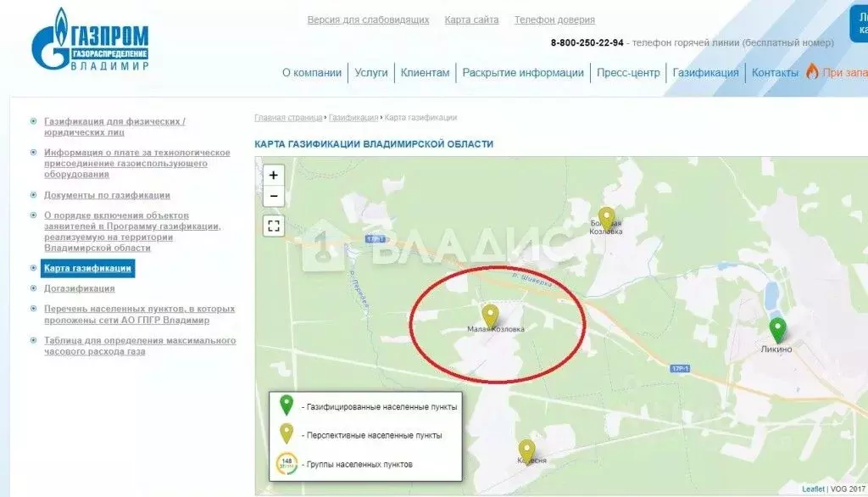Click the Большая Козловка map marker
This screenshot has width=868, height=497.
click(x=607, y=219)
